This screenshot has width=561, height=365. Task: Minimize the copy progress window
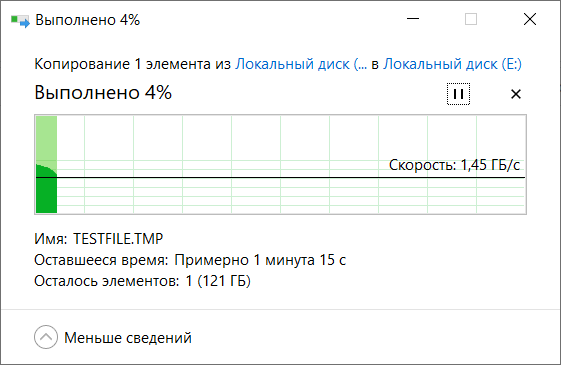(x=413, y=19)
